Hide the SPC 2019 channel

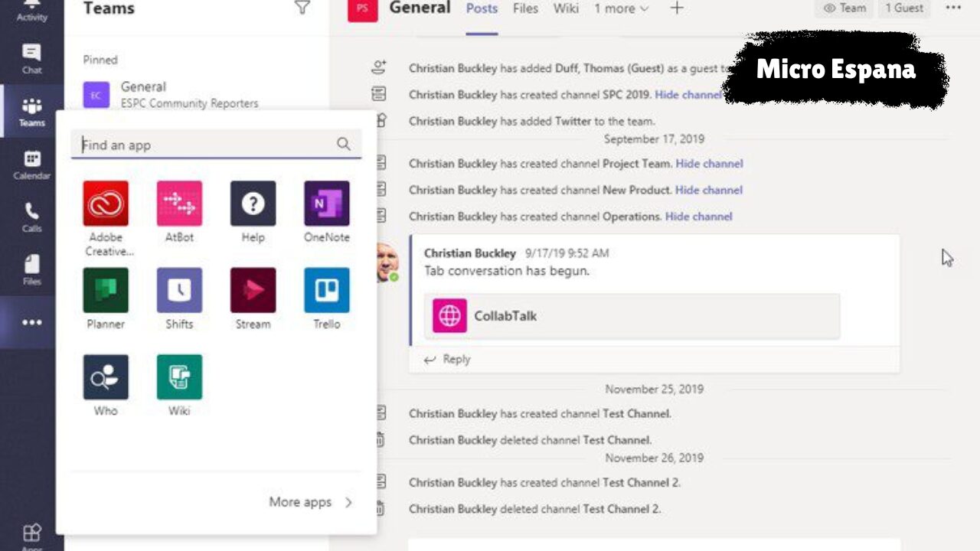690,94
